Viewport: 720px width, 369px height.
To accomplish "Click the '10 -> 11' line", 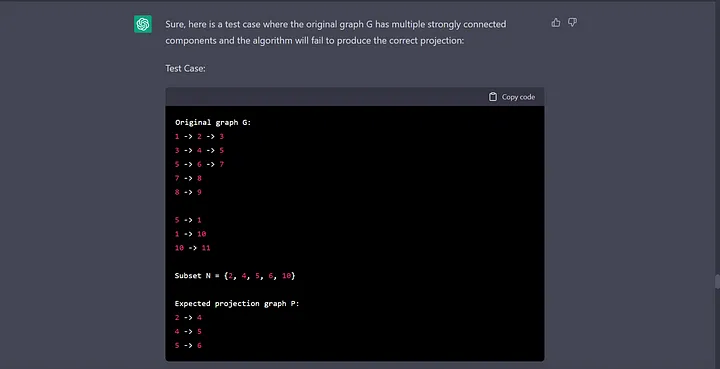I will [192, 248].
